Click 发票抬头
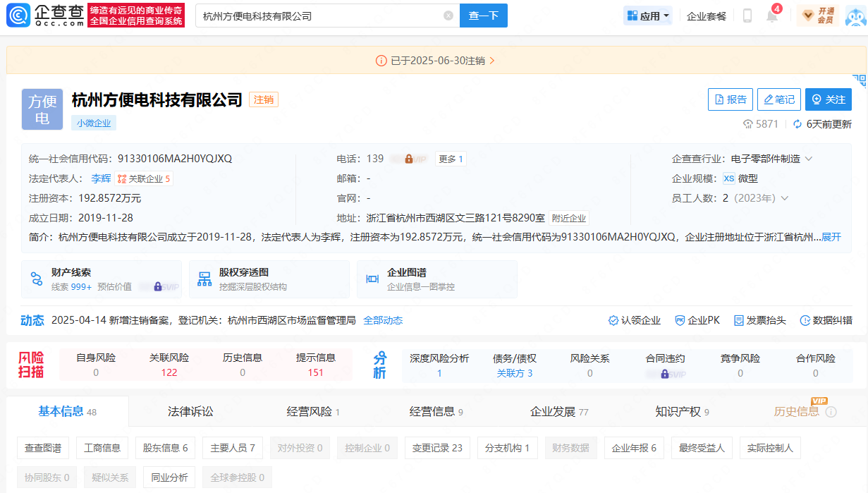 pos(759,320)
